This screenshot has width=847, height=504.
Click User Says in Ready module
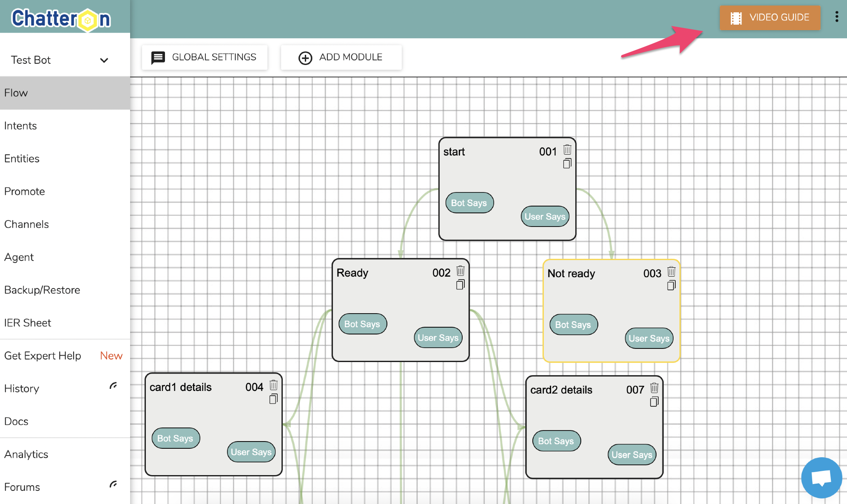point(438,337)
